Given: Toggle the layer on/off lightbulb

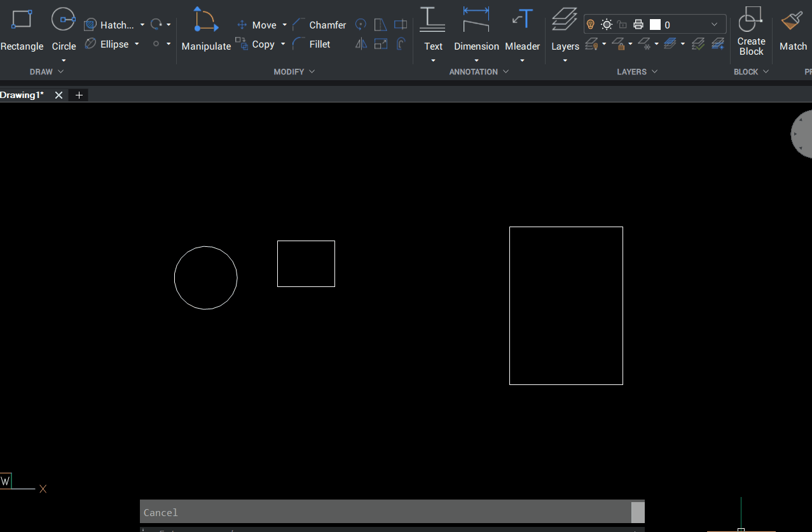Looking at the screenshot, I should point(590,25).
